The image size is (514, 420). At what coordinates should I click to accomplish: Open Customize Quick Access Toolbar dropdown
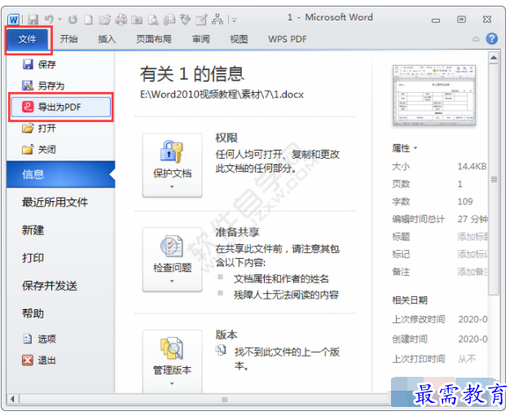tap(234, 20)
